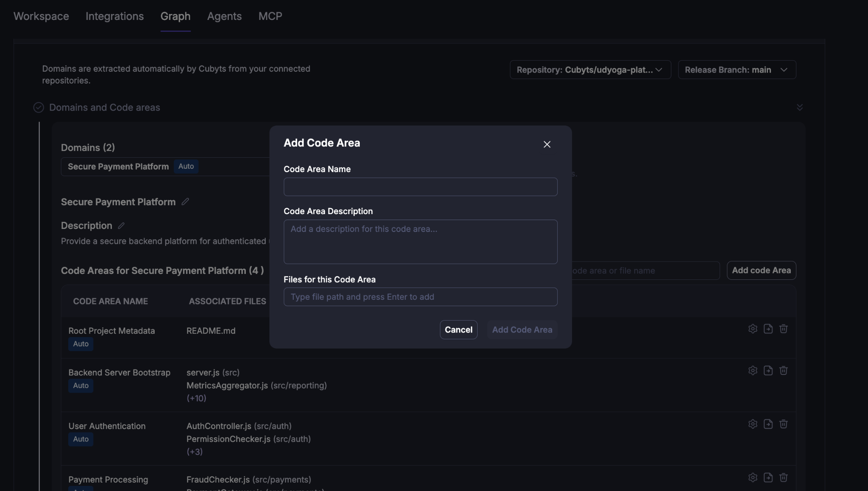Click the Add code Area button behind dialog
868x491 pixels.
point(761,270)
